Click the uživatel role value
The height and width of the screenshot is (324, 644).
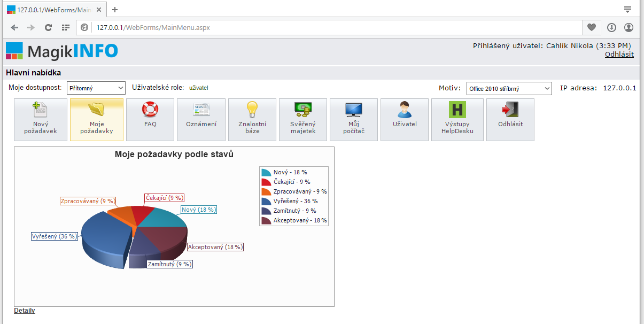click(x=199, y=88)
